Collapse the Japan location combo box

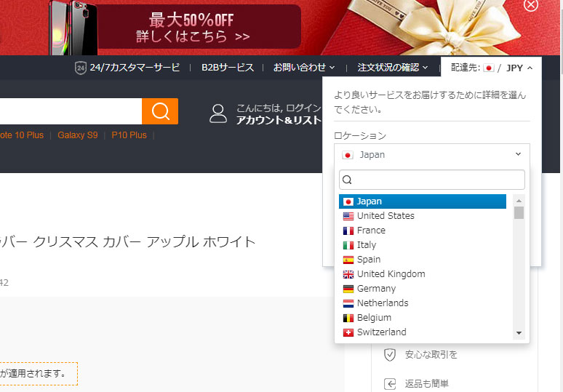tap(432, 155)
